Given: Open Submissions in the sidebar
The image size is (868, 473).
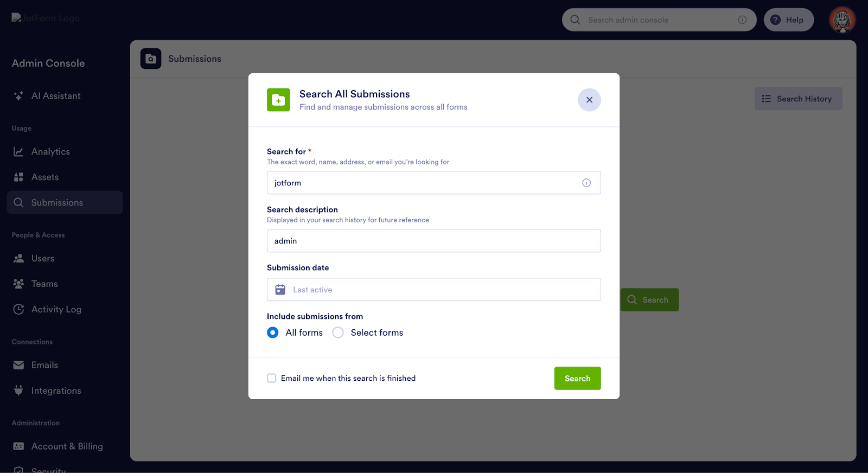Looking at the screenshot, I should (65, 202).
